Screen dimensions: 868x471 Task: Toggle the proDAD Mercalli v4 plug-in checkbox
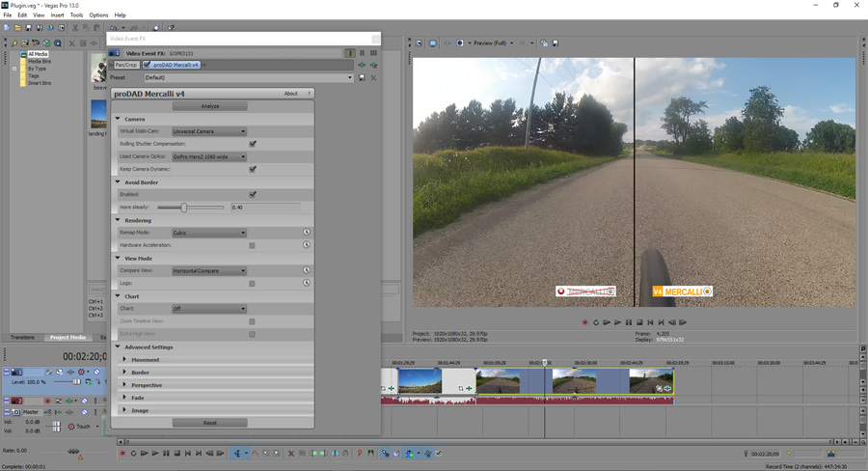tap(147, 65)
